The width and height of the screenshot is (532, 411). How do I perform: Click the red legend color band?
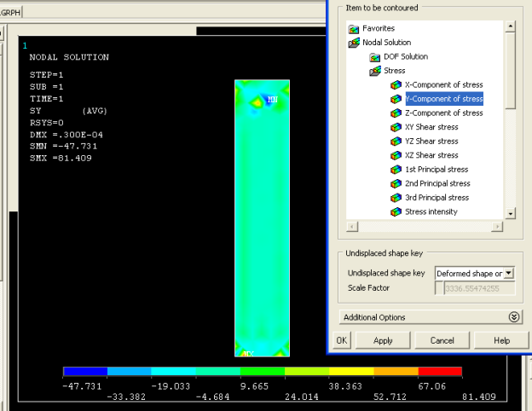(x=440, y=372)
